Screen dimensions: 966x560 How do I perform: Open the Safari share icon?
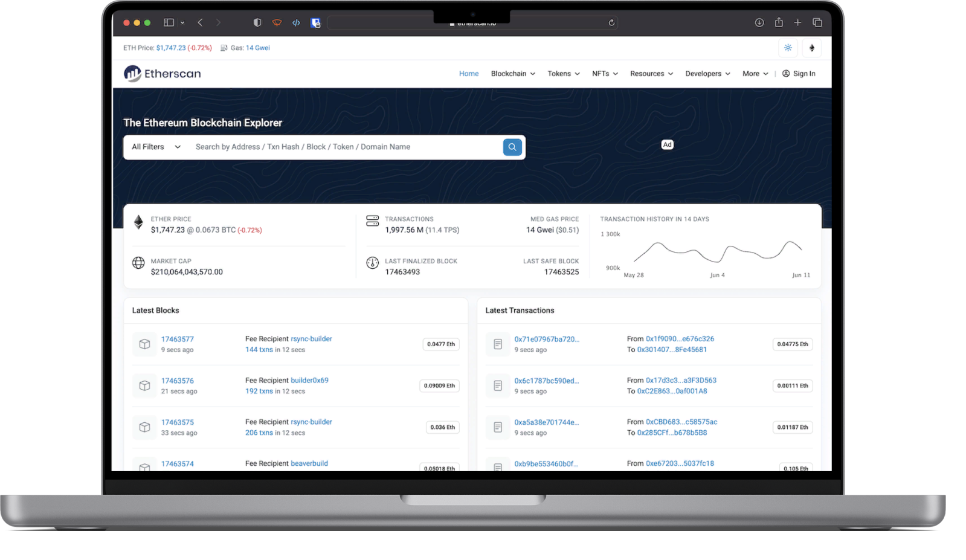[779, 22]
